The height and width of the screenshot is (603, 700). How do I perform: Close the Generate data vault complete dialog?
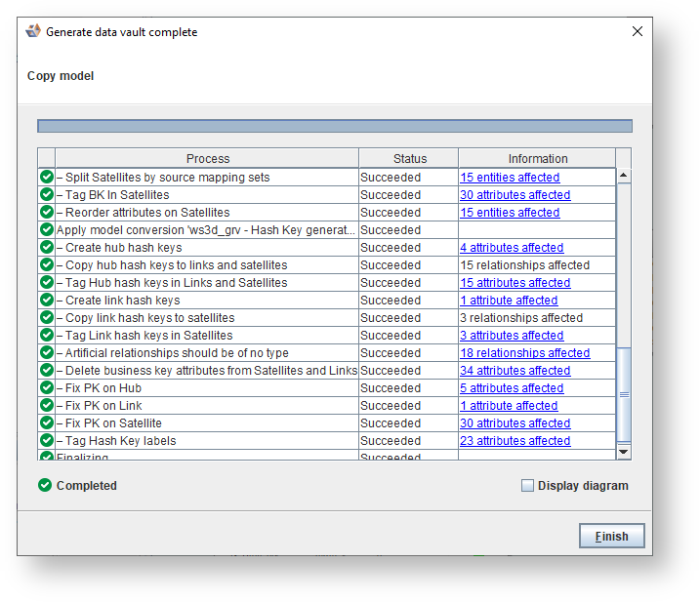coord(638,31)
